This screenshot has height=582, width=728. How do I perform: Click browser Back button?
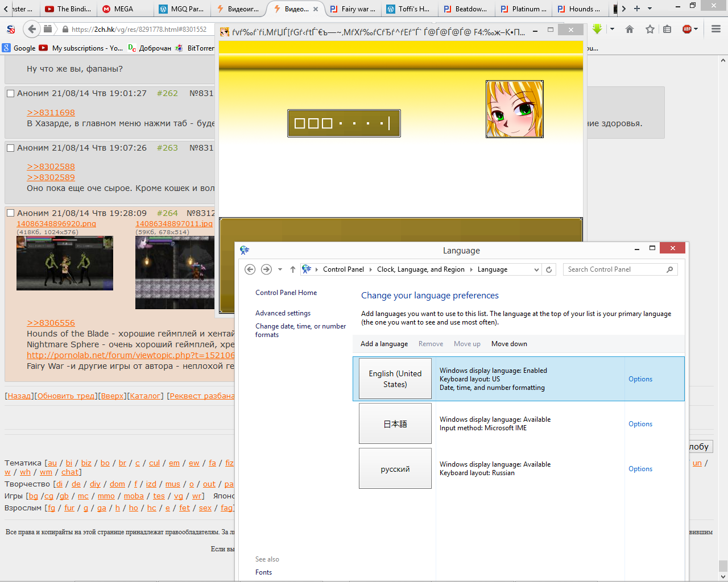[32, 29]
